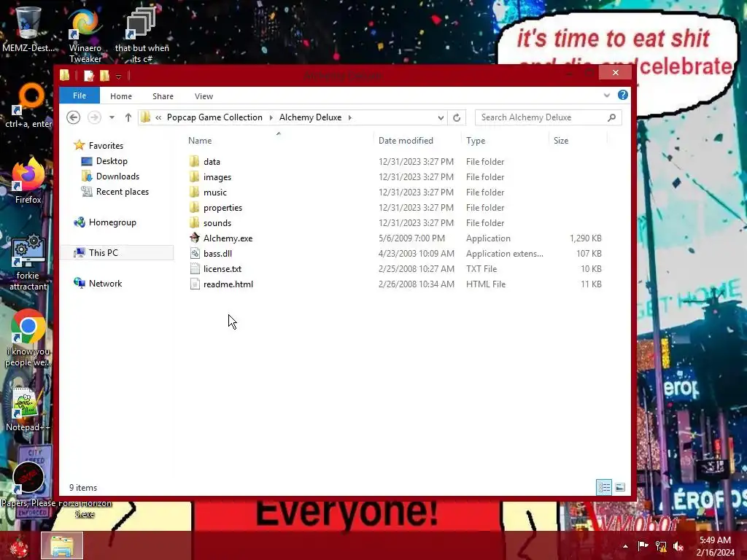Click the Forward navigation arrow

[x=94, y=117]
